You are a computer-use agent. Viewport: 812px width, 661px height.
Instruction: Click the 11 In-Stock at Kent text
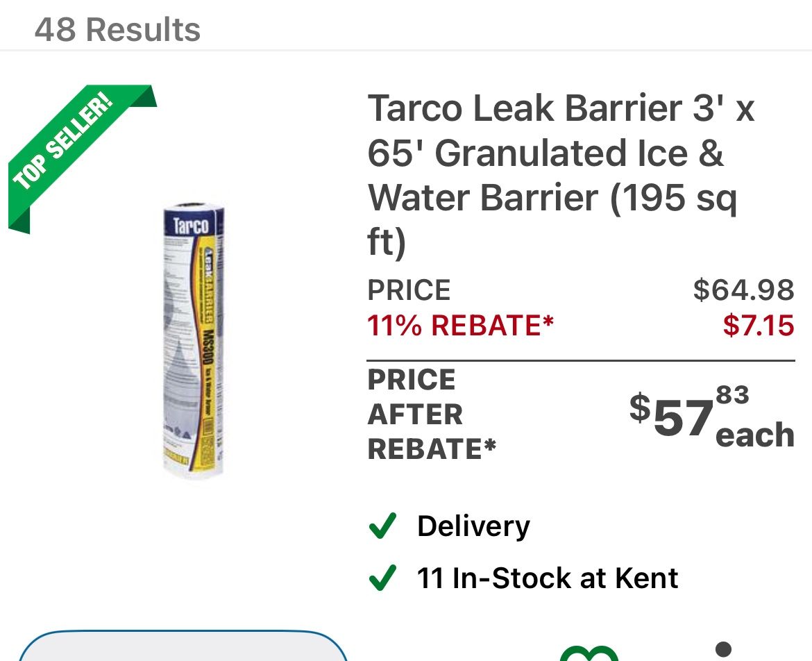click(x=548, y=578)
